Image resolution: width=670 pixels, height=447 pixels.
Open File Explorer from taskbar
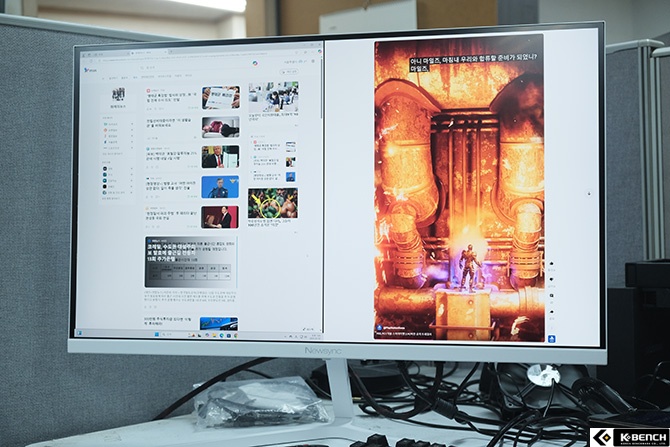click(x=215, y=336)
